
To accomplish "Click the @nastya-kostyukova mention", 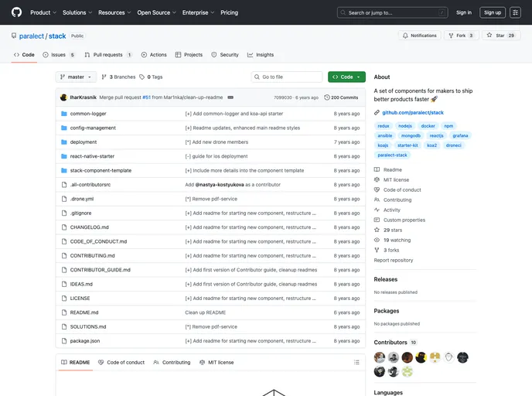I will click(220, 185).
